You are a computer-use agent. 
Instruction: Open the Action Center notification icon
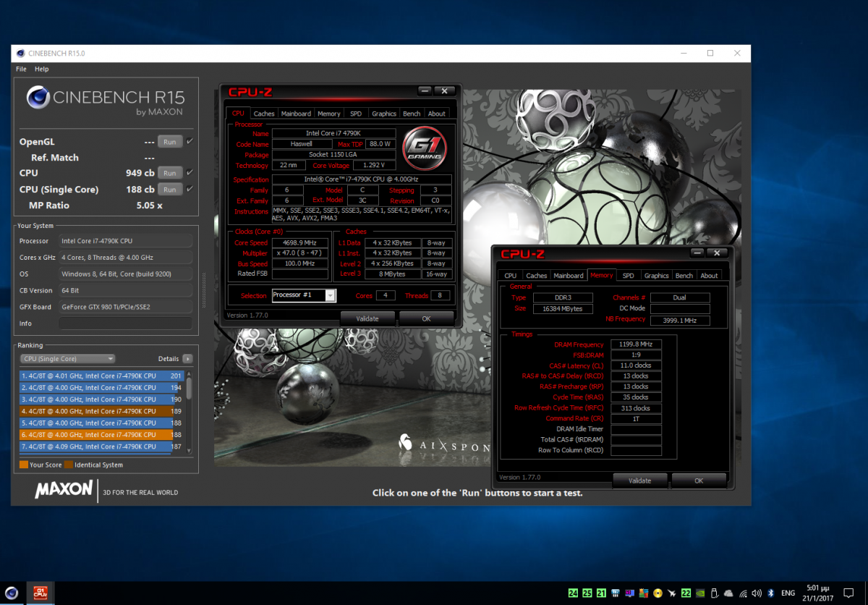click(848, 593)
